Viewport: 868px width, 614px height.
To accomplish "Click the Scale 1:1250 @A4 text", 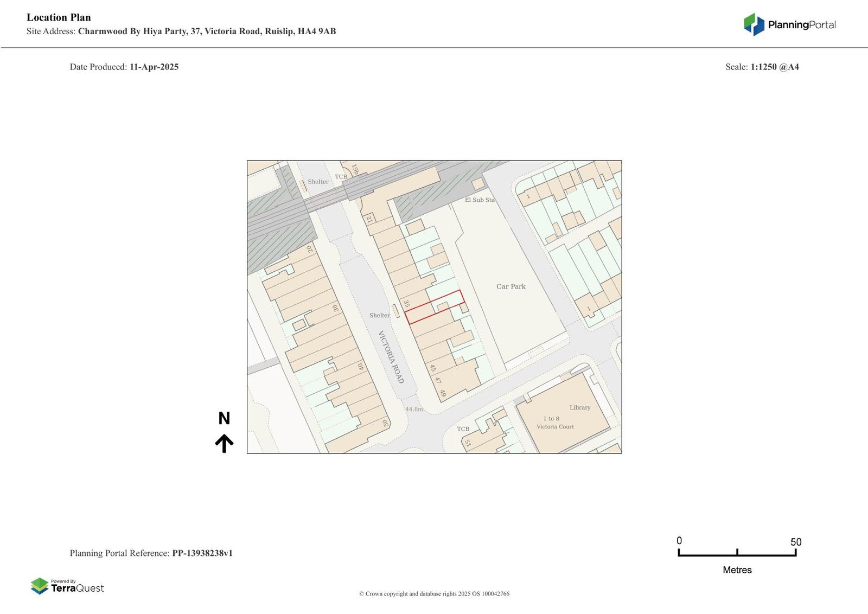I will pos(762,67).
